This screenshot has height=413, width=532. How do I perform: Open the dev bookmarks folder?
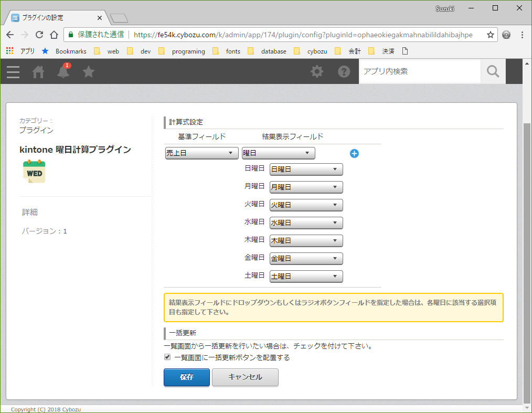point(139,51)
